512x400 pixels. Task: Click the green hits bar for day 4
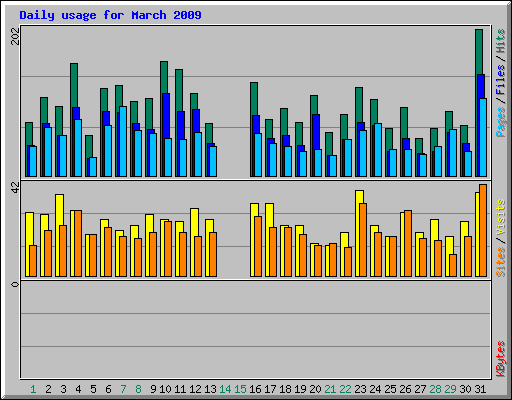[74, 85]
